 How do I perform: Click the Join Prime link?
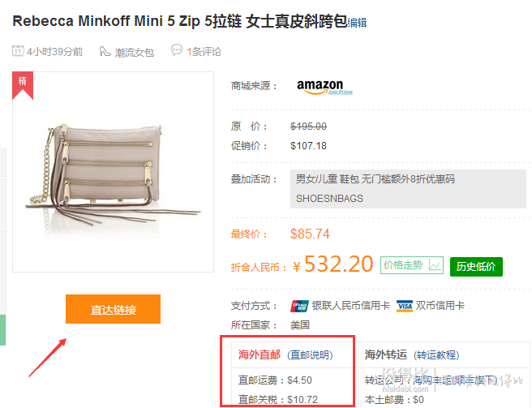click(x=341, y=92)
